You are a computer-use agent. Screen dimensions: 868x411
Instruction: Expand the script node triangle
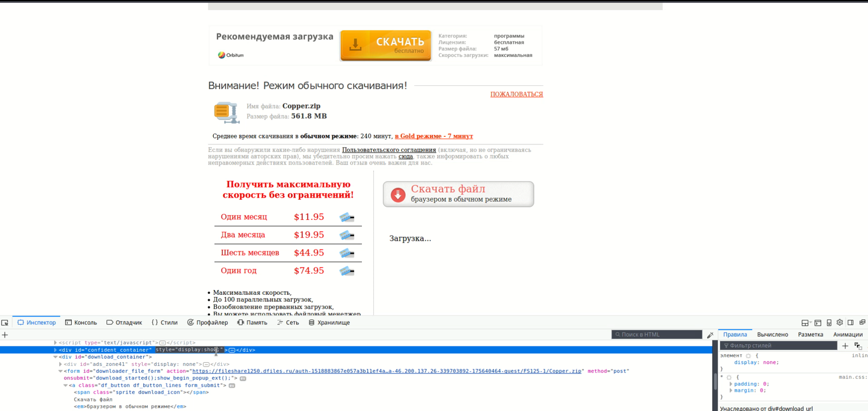click(55, 343)
